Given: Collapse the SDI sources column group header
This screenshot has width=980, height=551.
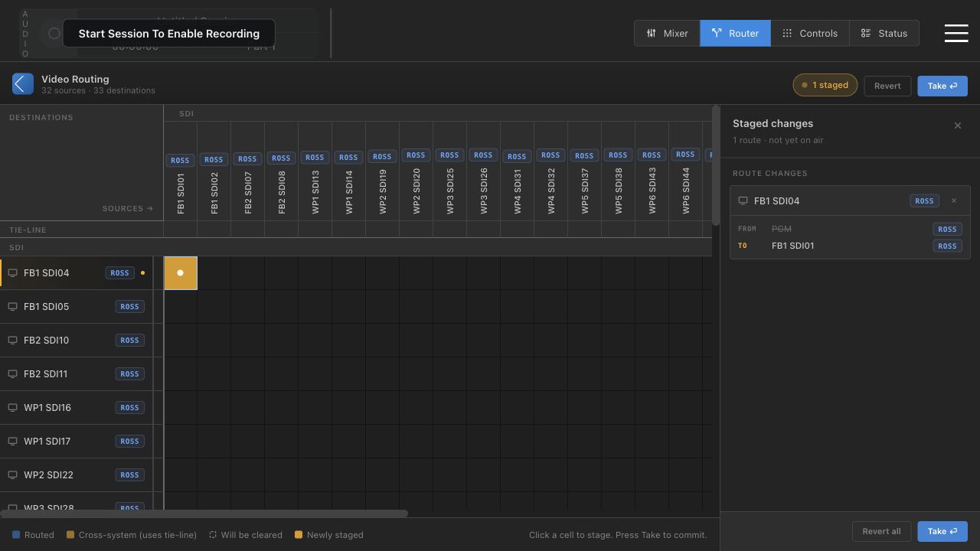Looking at the screenshot, I should coord(438,113).
